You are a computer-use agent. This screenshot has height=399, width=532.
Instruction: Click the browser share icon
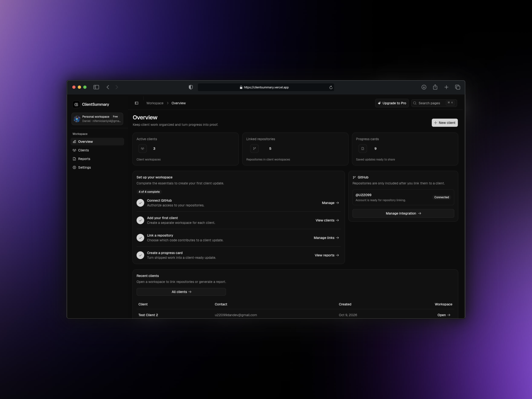[435, 87]
